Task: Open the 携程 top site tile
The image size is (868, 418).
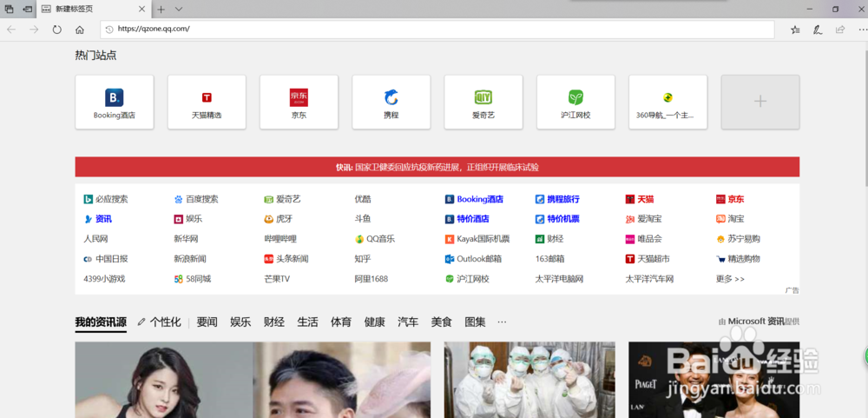Action: pyautogui.click(x=391, y=103)
